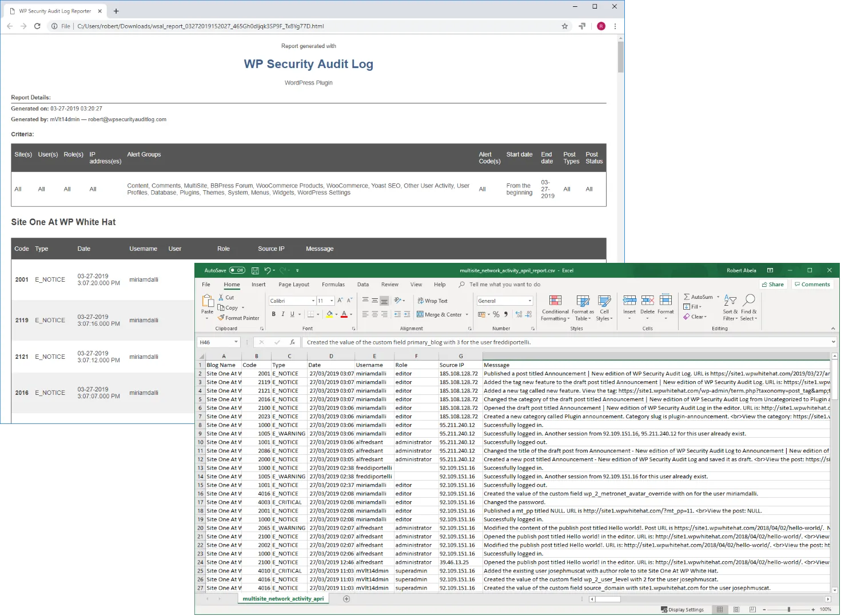Click the Chrome page vertical scrollbar thumb
Viewport: 841px width, 616px height.
[x=621, y=57]
